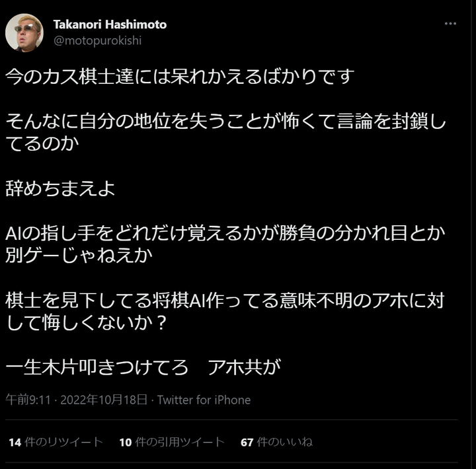Screen dimensions: 476x469
Task: Click the paragraph starting 棋士を見下してる
Action: click(x=225, y=311)
